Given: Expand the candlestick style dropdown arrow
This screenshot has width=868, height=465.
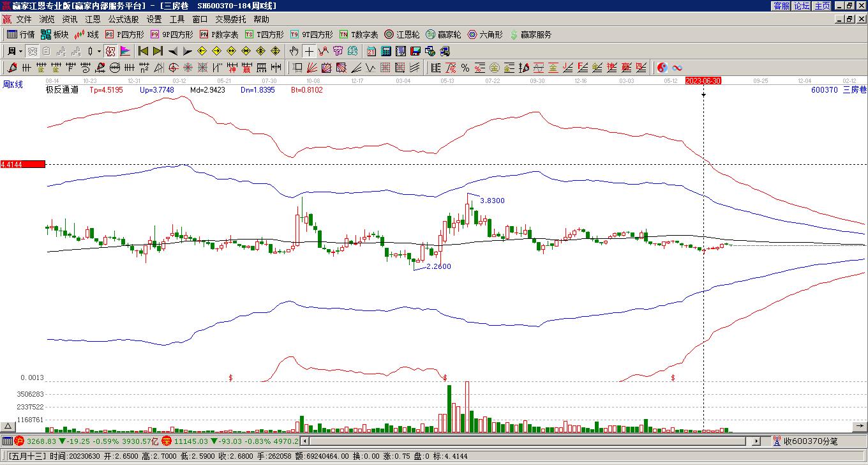Looking at the screenshot, I should click(x=99, y=51).
